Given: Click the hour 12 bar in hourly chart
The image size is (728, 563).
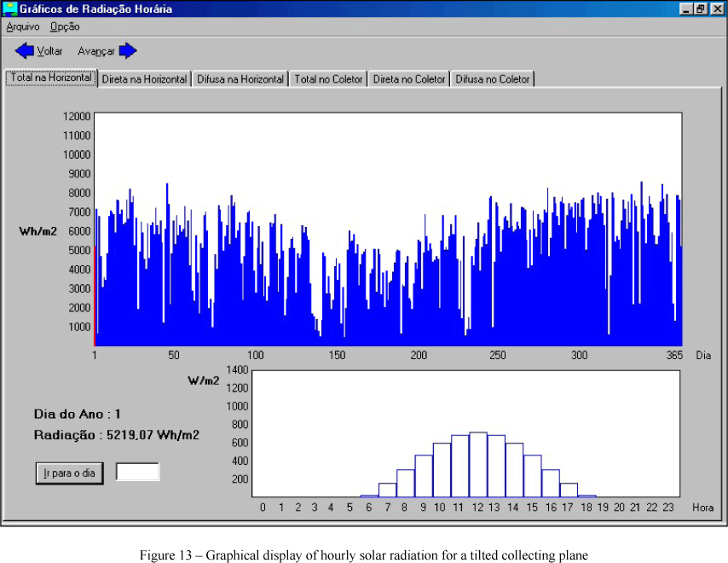Looking at the screenshot, I should tap(478, 465).
